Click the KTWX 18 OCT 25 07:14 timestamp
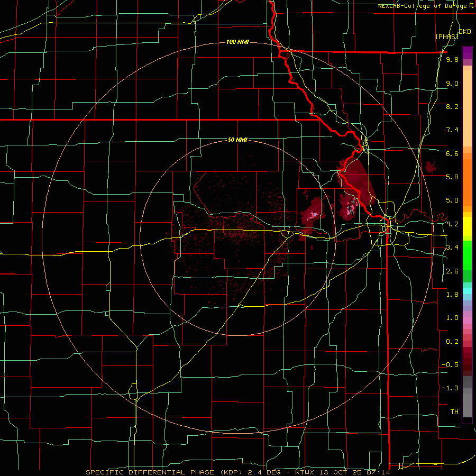476x476 pixels. [342, 472]
